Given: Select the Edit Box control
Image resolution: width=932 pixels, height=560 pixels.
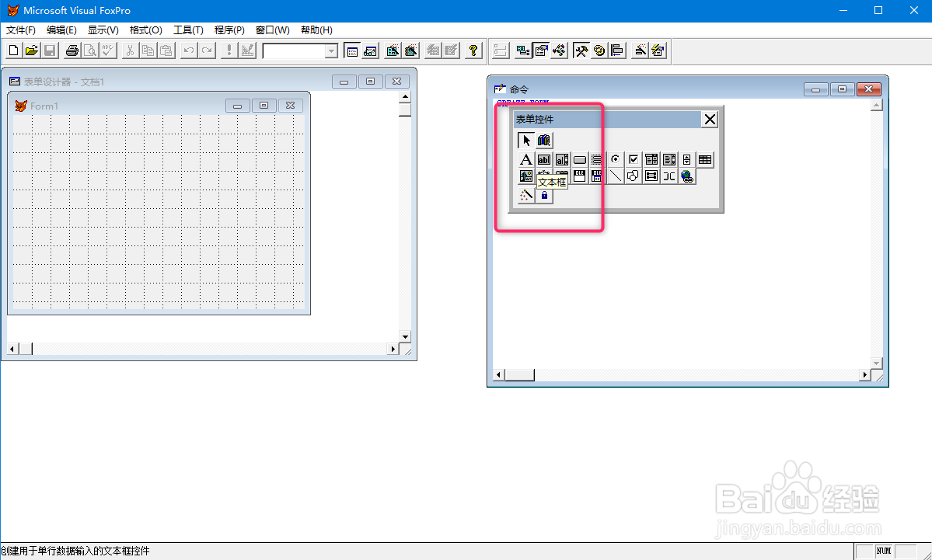Looking at the screenshot, I should (562, 159).
